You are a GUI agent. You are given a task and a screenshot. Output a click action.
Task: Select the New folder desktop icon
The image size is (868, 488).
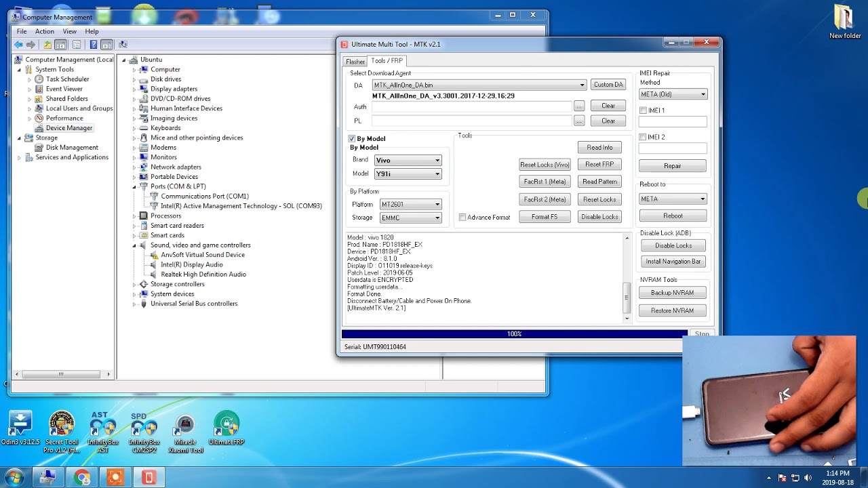[x=844, y=22]
